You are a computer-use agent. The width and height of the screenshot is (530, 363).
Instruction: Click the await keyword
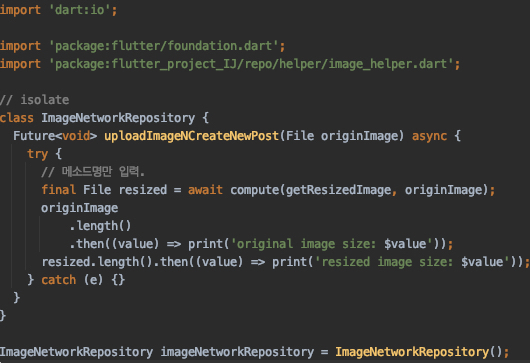pos(205,190)
